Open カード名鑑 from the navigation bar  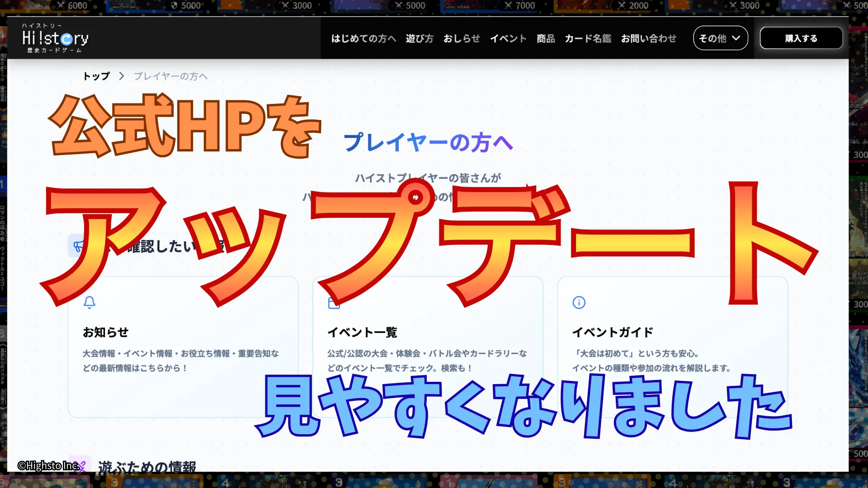coord(587,39)
